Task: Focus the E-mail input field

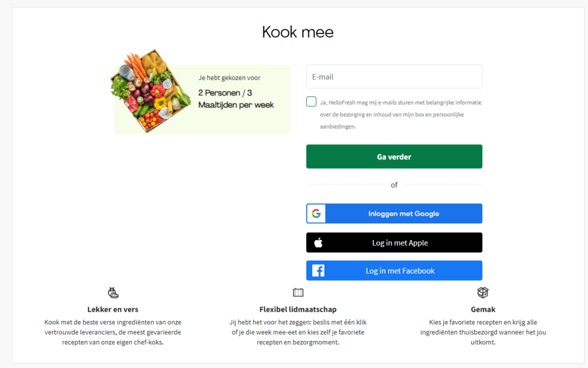Action: 394,77
